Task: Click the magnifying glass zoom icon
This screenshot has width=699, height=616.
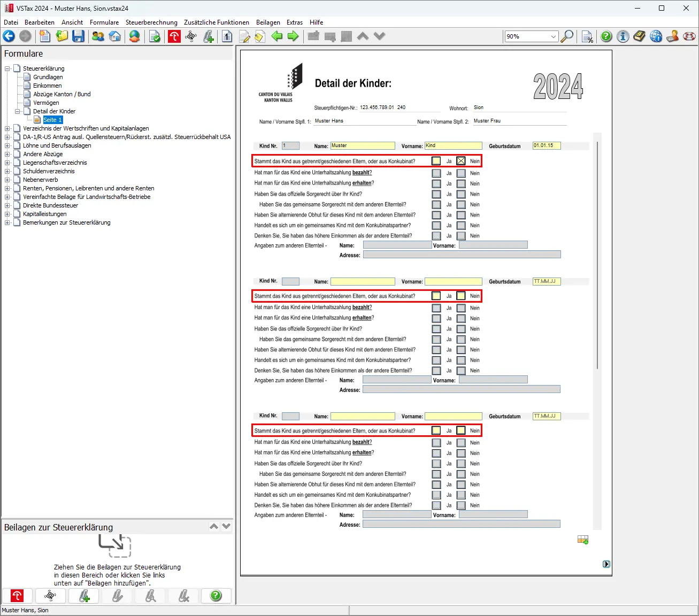Action: tap(567, 36)
